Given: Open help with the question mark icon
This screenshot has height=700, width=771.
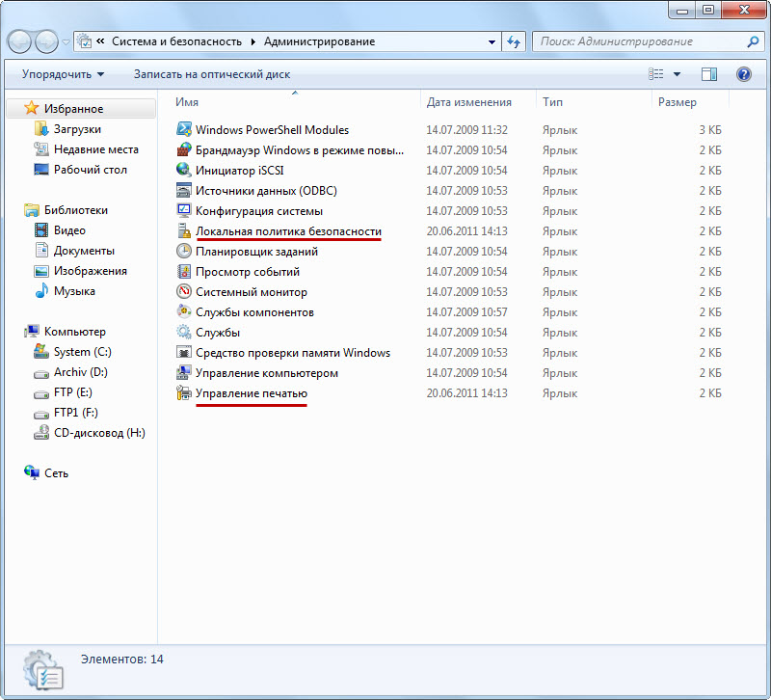Looking at the screenshot, I should pyautogui.click(x=743, y=74).
